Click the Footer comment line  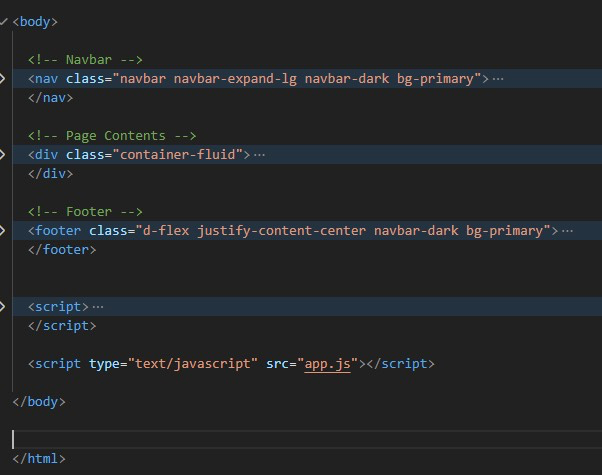[x=85, y=212]
